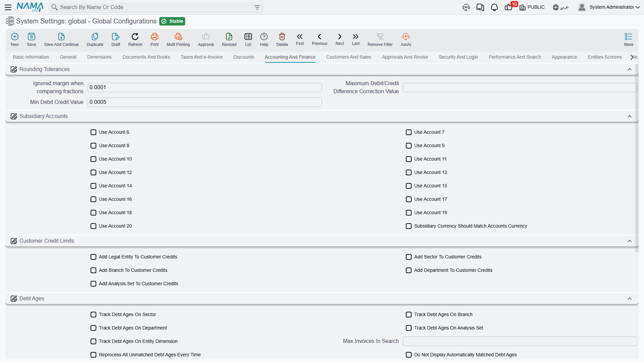Delete the record with trash icon

pyautogui.click(x=282, y=37)
